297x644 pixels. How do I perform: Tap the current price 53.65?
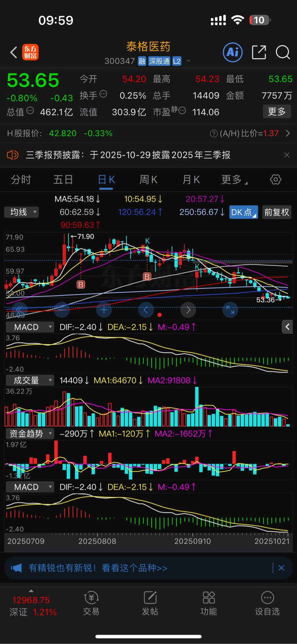pyautogui.click(x=33, y=80)
